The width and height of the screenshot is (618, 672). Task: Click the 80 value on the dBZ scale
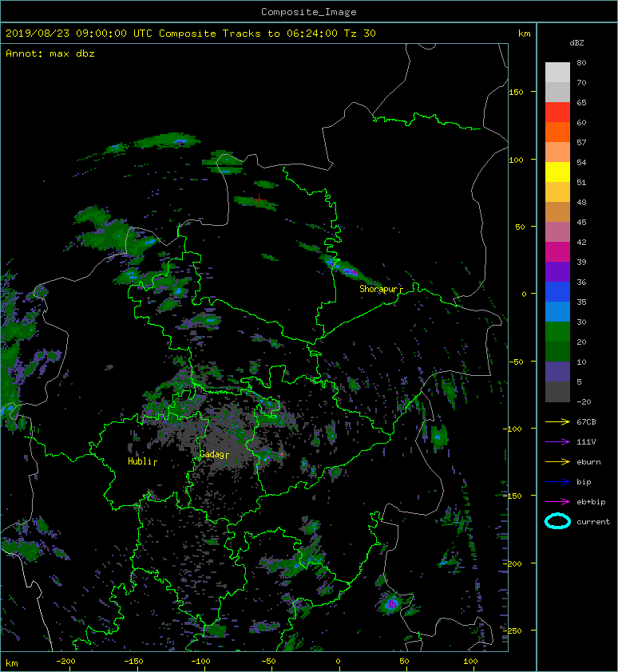point(581,62)
